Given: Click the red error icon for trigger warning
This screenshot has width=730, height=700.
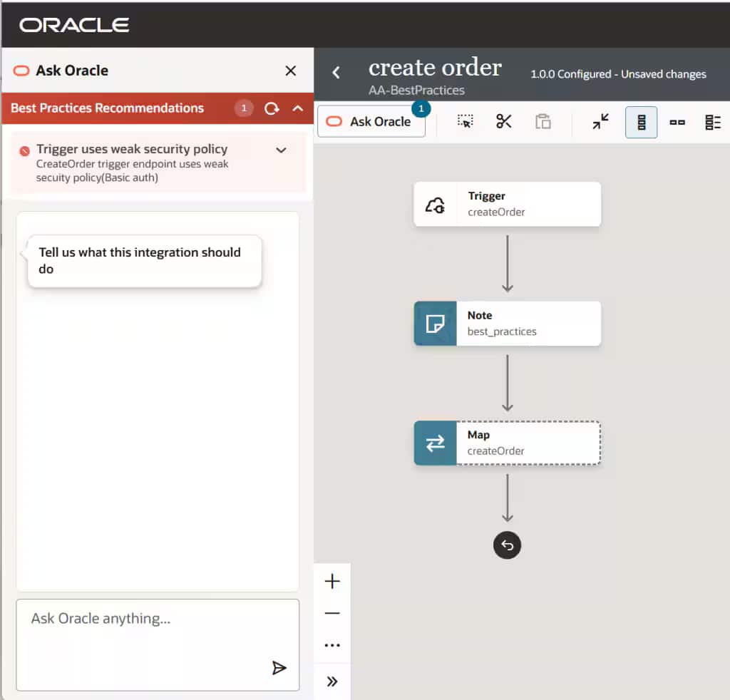Looking at the screenshot, I should click(25, 151).
